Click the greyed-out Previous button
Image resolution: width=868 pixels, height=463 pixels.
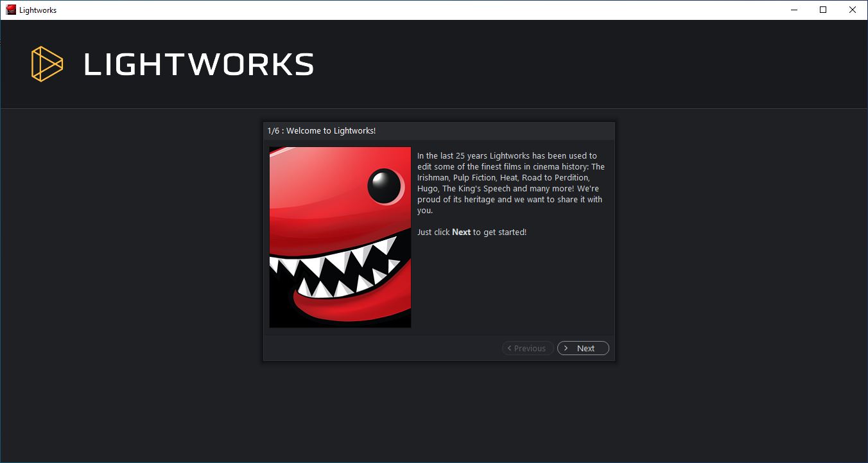click(528, 348)
